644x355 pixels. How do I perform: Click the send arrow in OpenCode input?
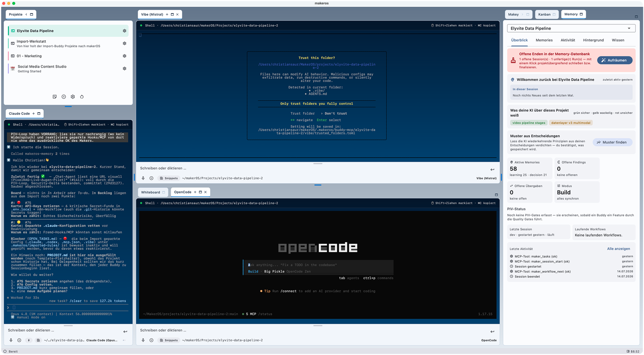(492, 332)
